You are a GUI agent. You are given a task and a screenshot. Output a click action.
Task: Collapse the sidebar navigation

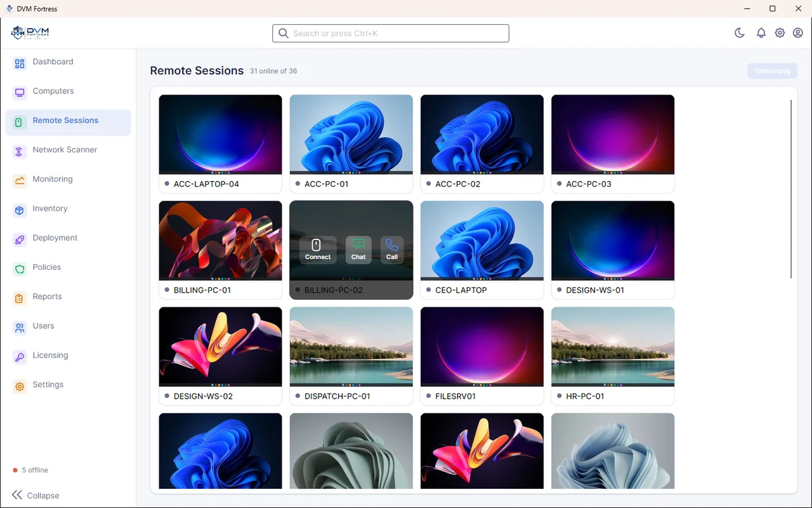pos(36,495)
